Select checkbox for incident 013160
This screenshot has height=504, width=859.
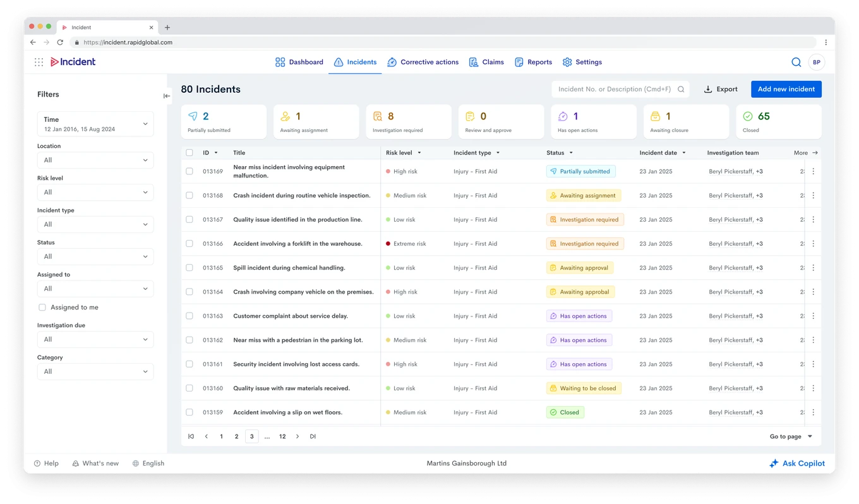(189, 388)
